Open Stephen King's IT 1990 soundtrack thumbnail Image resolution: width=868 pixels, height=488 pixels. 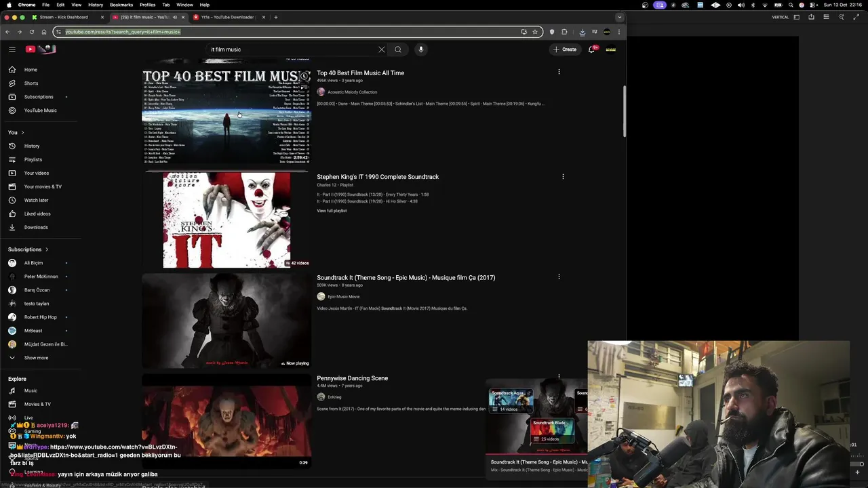pyautogui.click(x=226, y=220)
